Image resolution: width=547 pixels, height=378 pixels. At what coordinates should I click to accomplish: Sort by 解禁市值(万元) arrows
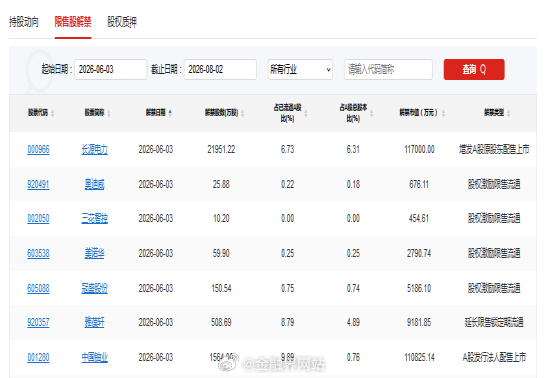point(443,113)
